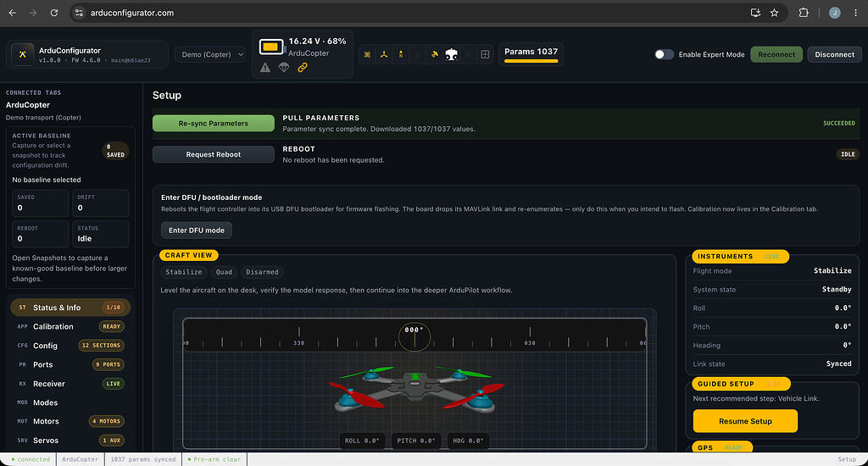Click the INSTRUMENTS panel header

click(x=739, y=256)
